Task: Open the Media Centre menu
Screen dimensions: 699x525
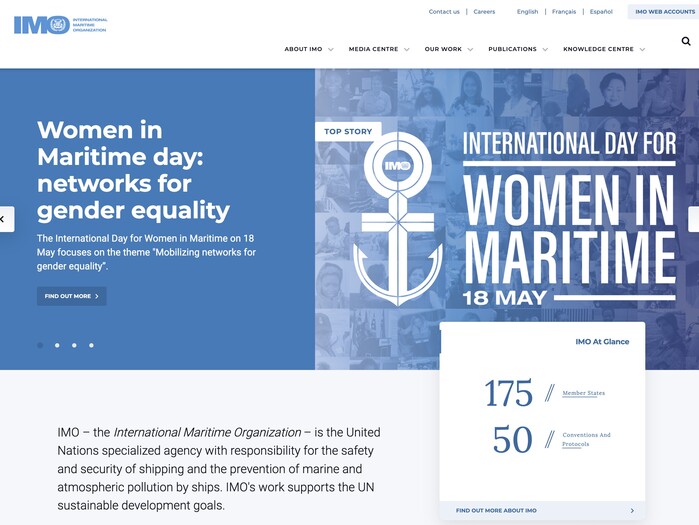Action: pyautogui.click(x=373, y=49)
